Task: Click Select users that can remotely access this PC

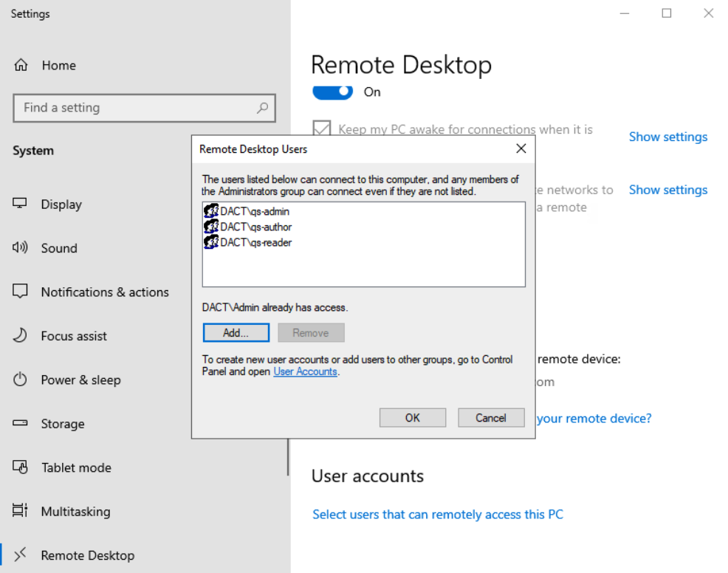Action: tap(437, 514)
